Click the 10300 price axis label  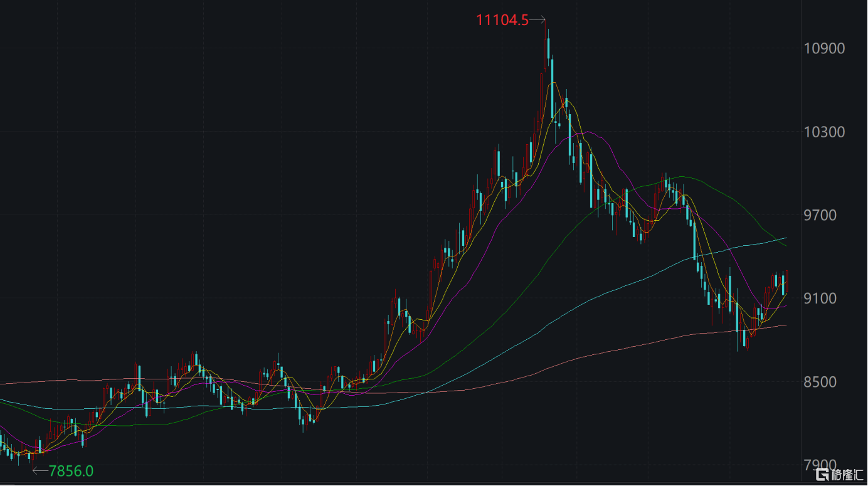click(x=823, y=132)
